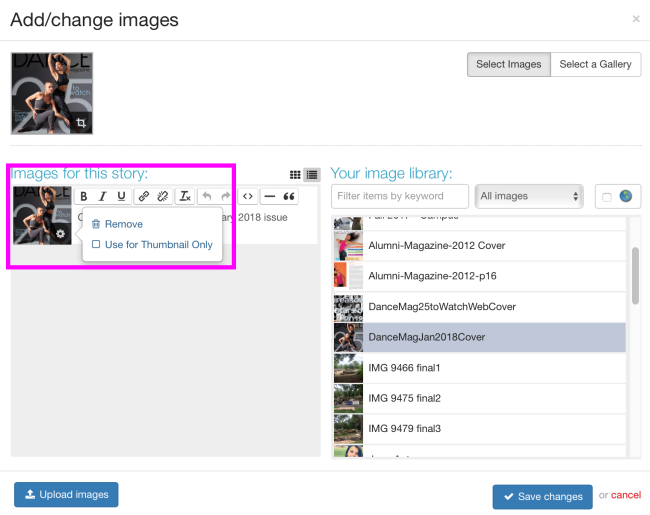Select IMG 9475 final2 in library
Viewport: 650px width, 515px height.
pyautogui.click(x=480, y=398)
